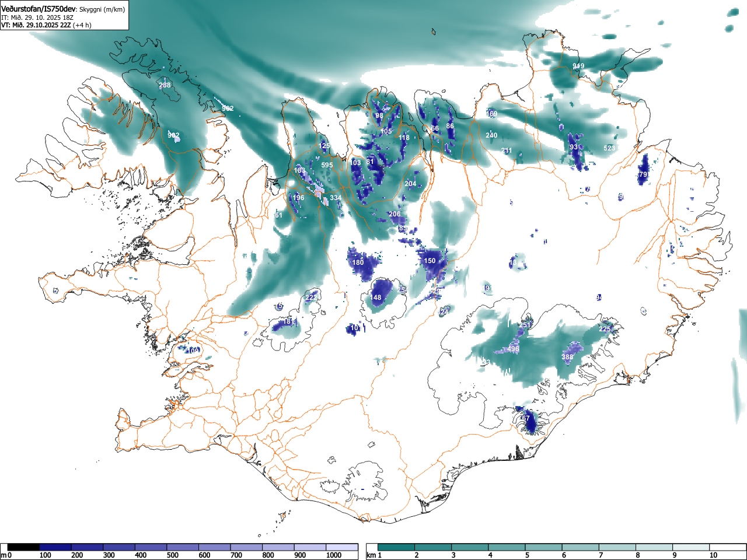Click the '118' visibility value
This screenshot has height=560, width=747.
click(404, 138)
